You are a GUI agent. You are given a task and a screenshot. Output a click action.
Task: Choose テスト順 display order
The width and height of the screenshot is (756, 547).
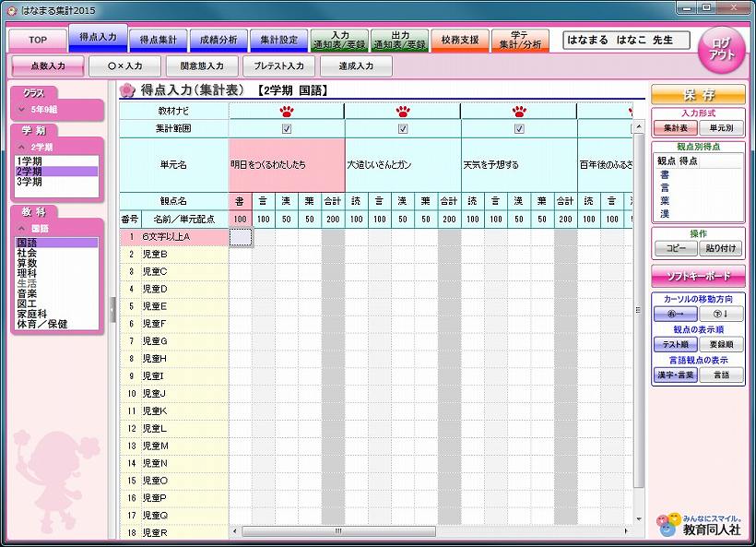pos(675,344)
